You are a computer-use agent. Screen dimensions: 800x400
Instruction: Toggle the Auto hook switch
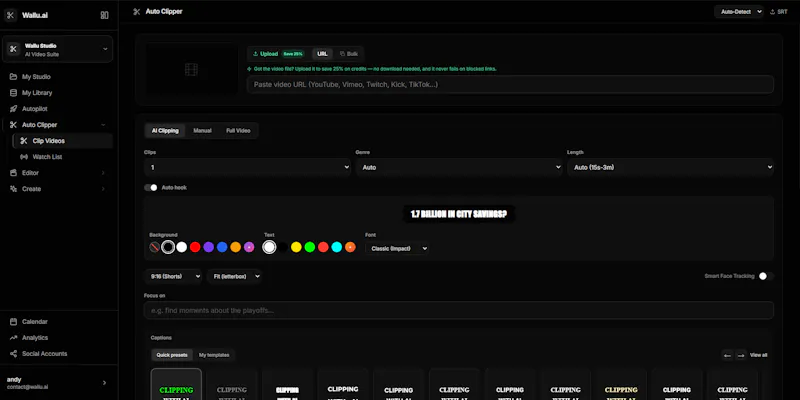(x=151, y=188)
